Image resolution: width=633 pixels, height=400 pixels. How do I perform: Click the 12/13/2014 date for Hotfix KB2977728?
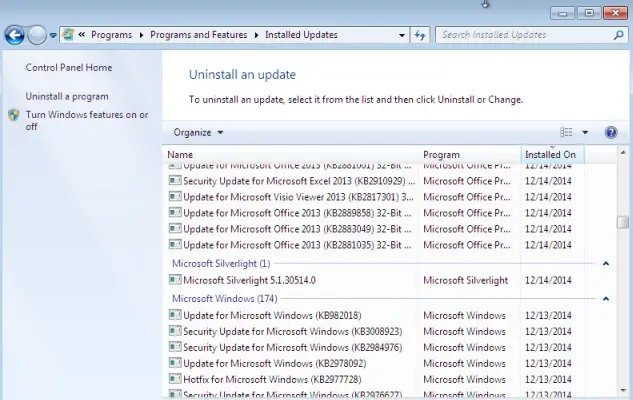[548, 379]
